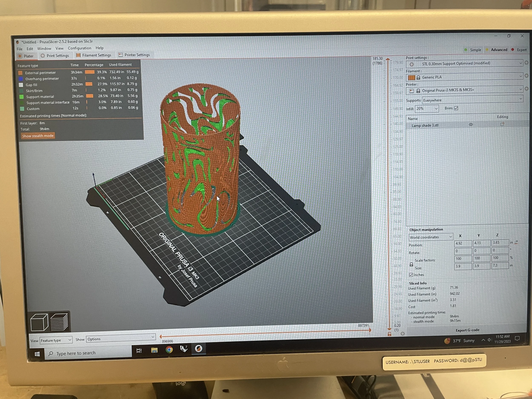Open the Configuration menu
This screenshot has height=399, width=532.
79,48
